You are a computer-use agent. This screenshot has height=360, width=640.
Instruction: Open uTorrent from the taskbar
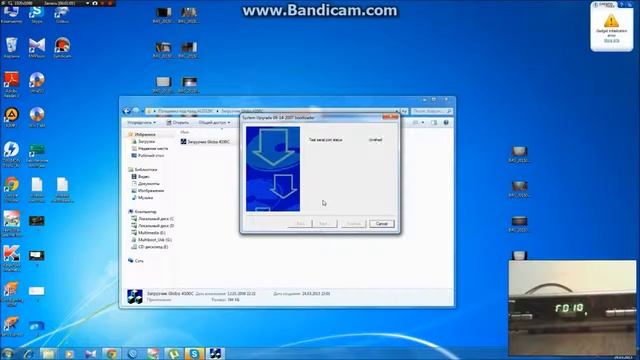click(173, 353)
